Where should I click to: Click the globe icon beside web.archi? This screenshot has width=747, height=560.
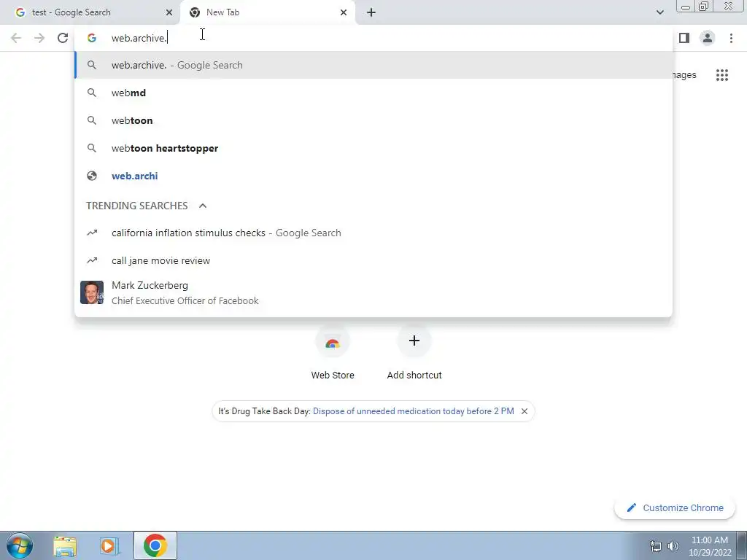pyautogui.click(x=92, y=176)
